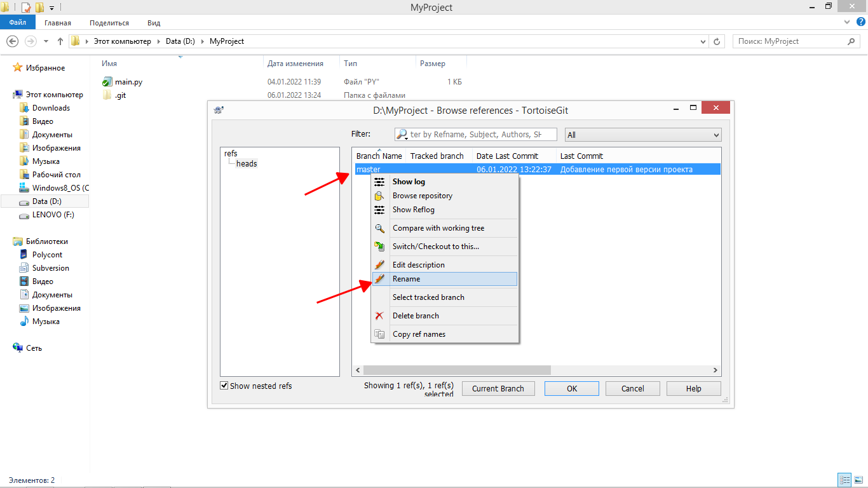Click the Help button
868x488 pixels.
point(693,389)
